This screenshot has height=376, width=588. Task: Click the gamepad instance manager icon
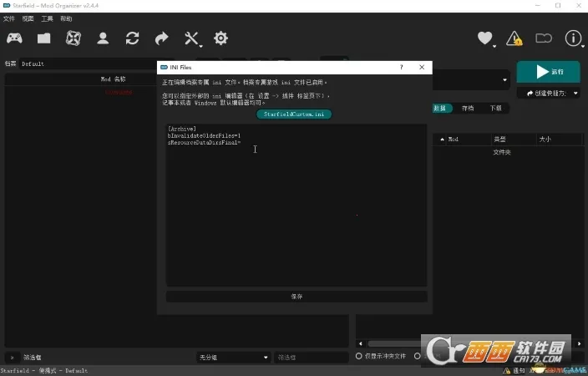[14, 38]
